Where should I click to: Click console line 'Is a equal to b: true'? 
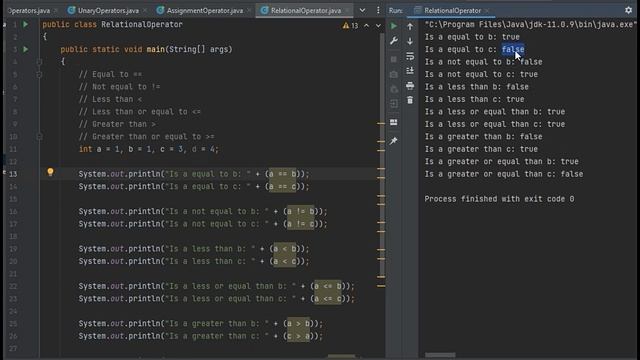pyautogui.click(x=472, y=37)
